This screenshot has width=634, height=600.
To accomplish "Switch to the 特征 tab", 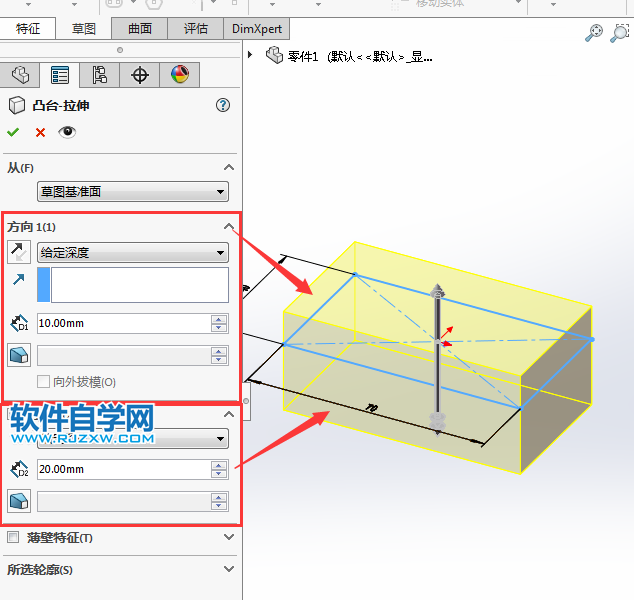I will click(27, 28).
